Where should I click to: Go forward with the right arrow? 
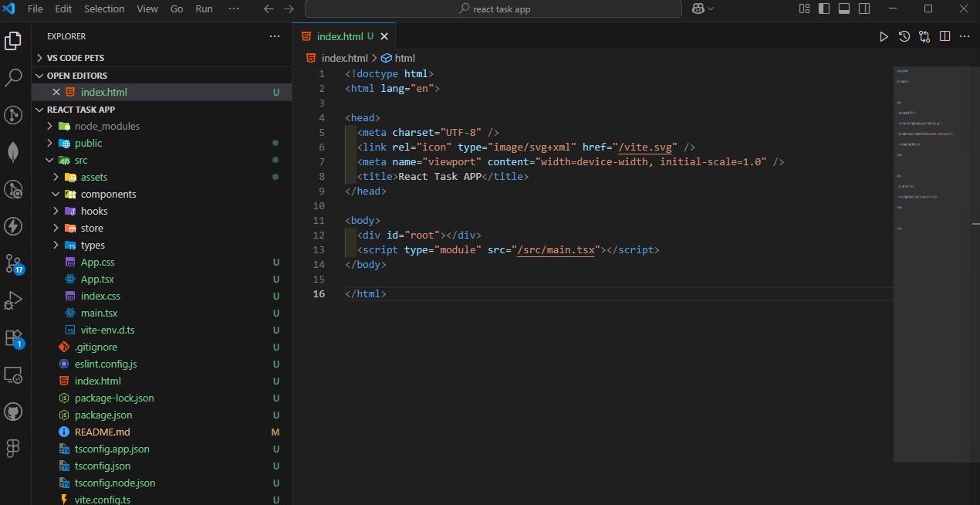click(289, 9)
